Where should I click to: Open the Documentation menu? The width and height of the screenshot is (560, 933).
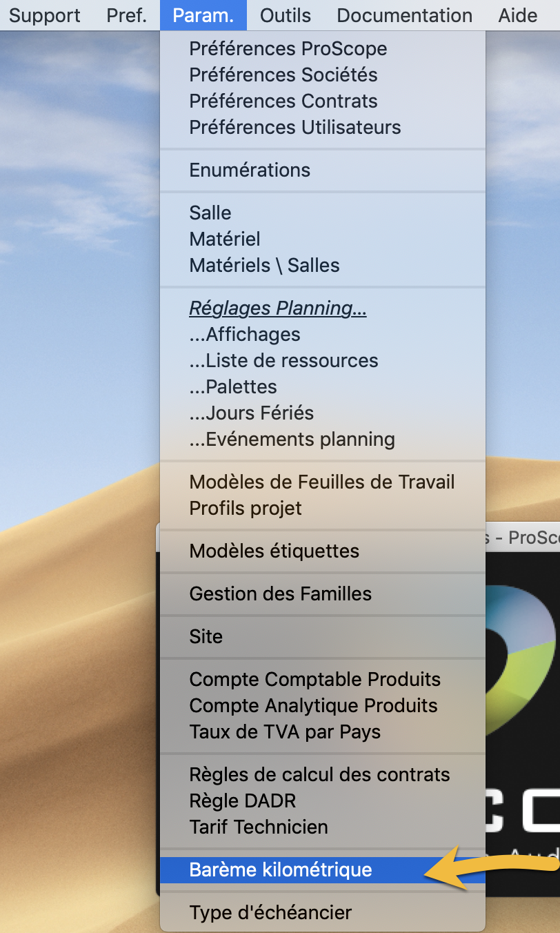point(404,15)
